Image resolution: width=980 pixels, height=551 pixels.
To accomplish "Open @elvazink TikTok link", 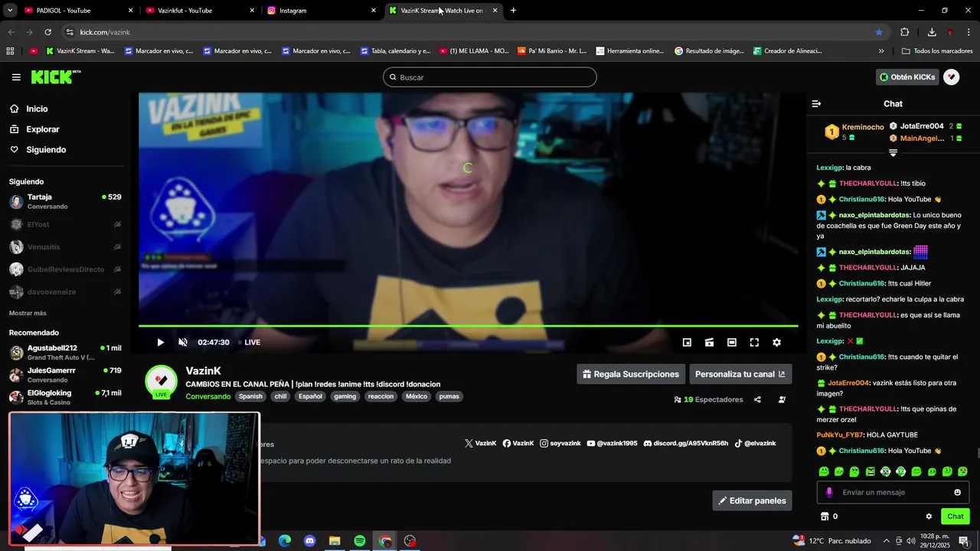I will pyautogui.click(x=755, y=443).
